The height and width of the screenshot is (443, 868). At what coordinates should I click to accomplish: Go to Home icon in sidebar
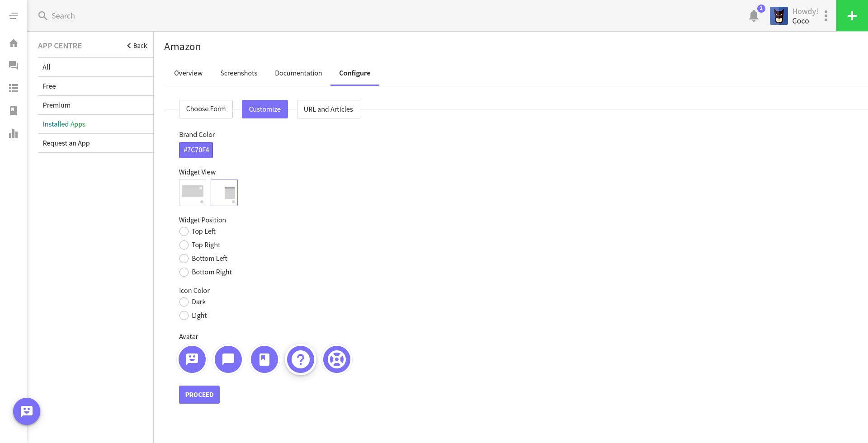pos(14,43)
